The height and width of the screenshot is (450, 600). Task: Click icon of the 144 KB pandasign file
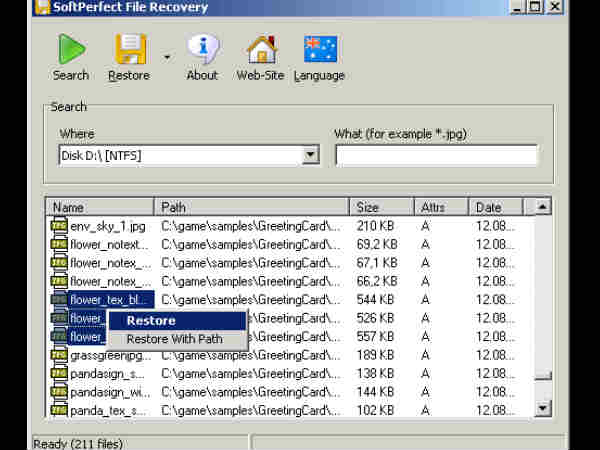point(59,392)
